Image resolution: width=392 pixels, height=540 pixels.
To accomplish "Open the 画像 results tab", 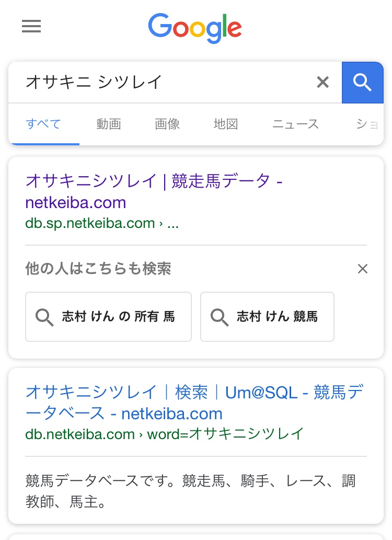I will point(167,124).
